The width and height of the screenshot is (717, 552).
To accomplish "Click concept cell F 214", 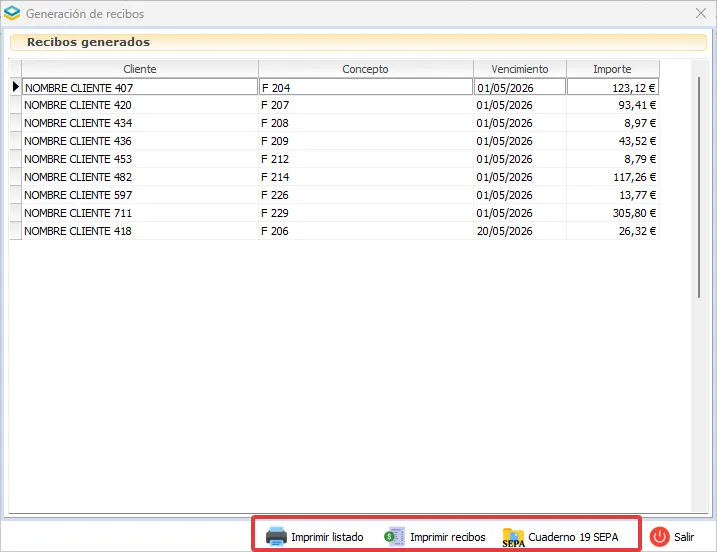I will (366, 177).
